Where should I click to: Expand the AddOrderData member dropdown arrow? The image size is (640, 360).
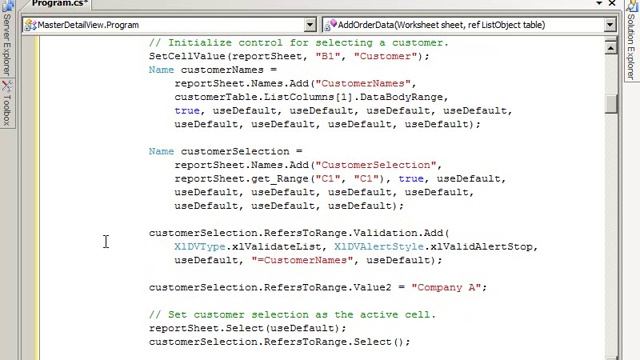coord(610,25)
